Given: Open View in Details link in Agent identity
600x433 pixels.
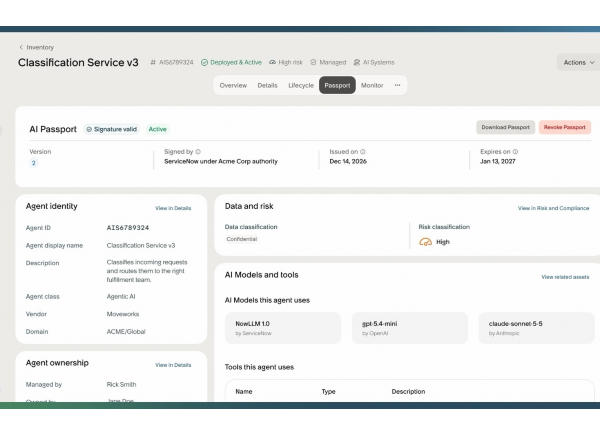Looking at the screenshot, I should tap(173, 208).
